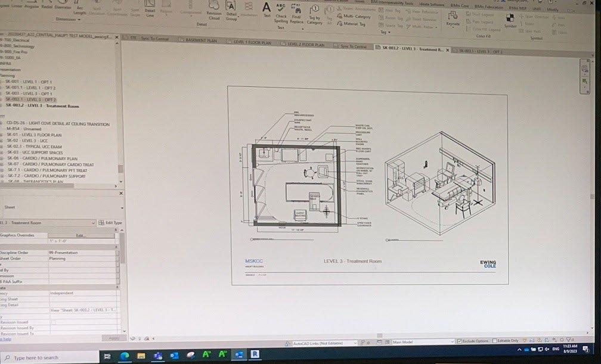This screenshot has width=601, height=364.
Task: Expand the SK-06 Cardio / Pulmonary Plan node
Action: (x=2, y=158)
